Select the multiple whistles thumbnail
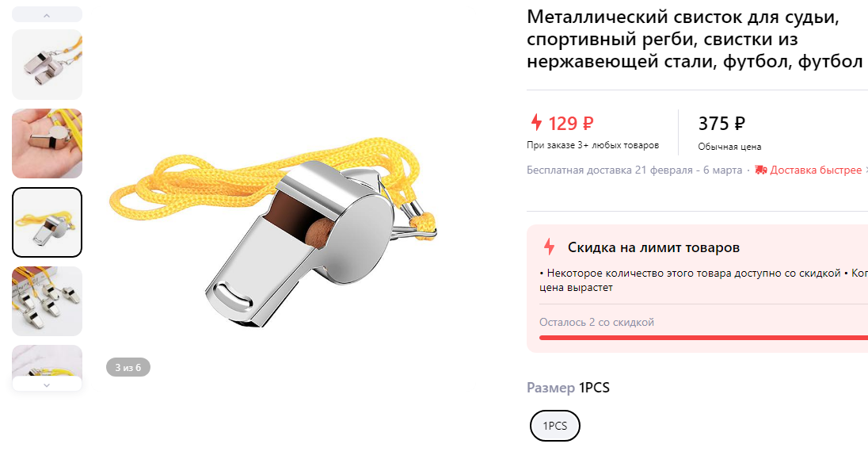868x463 pixels. point(47,301)
